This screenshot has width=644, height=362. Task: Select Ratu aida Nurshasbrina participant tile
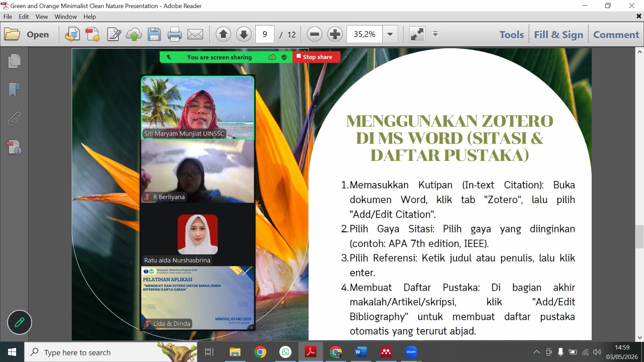pyautogui.click(x=198, y=234)
